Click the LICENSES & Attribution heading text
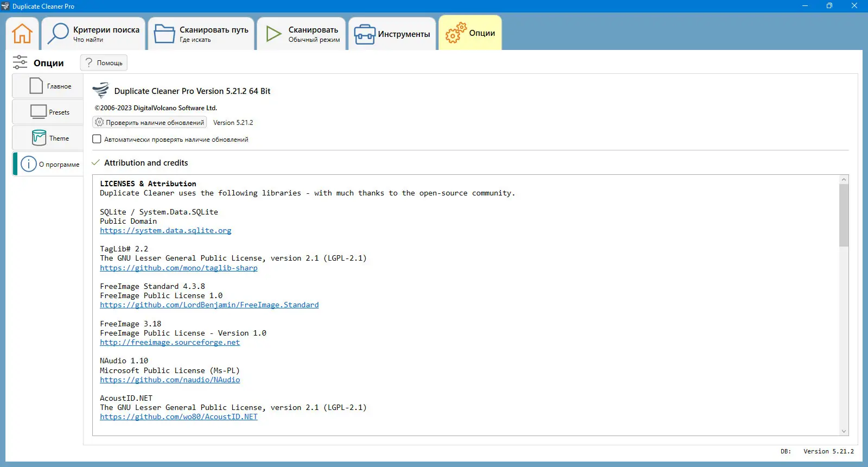Image resolution: width=868 pixels, height=467 pixels. coord(148,184)
